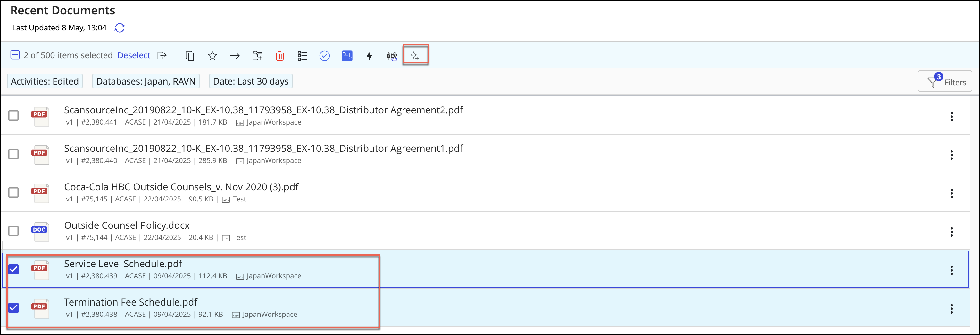Click the blue circled checkmark icon
Viewport: 980px width, 335px height.
click(325, 56)
